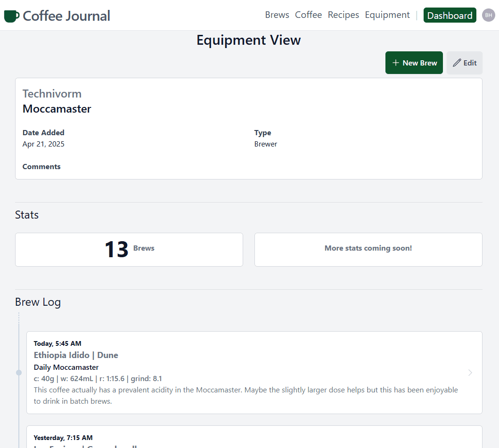Open the BH user avatar menu
This screenshot has width=499, height=448.
pyautogui.click(x=488, y=15)
